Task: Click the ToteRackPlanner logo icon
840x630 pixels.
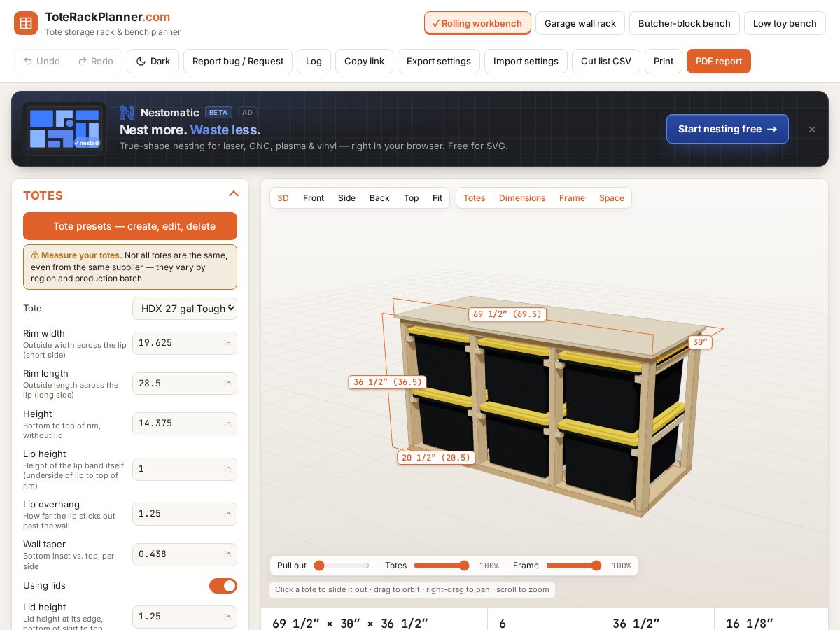Action: point(26,23)
